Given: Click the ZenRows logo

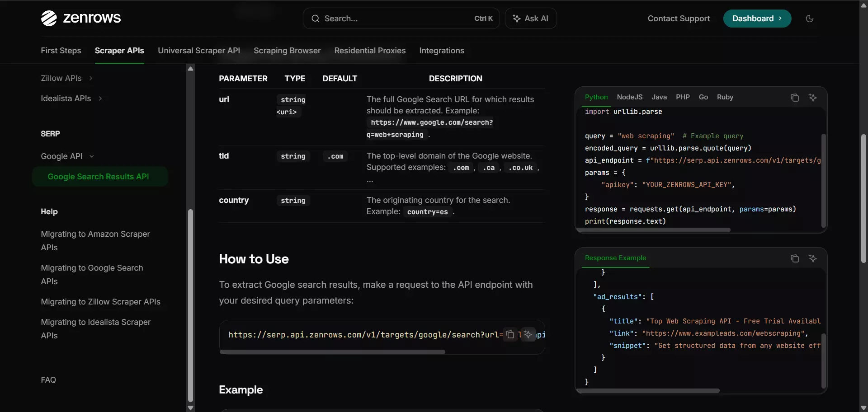Looking at the screenshot, I should [x=80, y=18].
